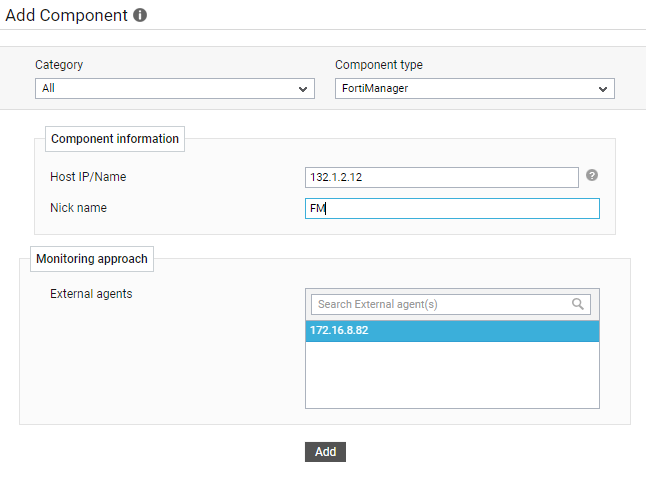Click empty area of external agents list
Viewport: 646px width, 478px height.
coord(452,375)
